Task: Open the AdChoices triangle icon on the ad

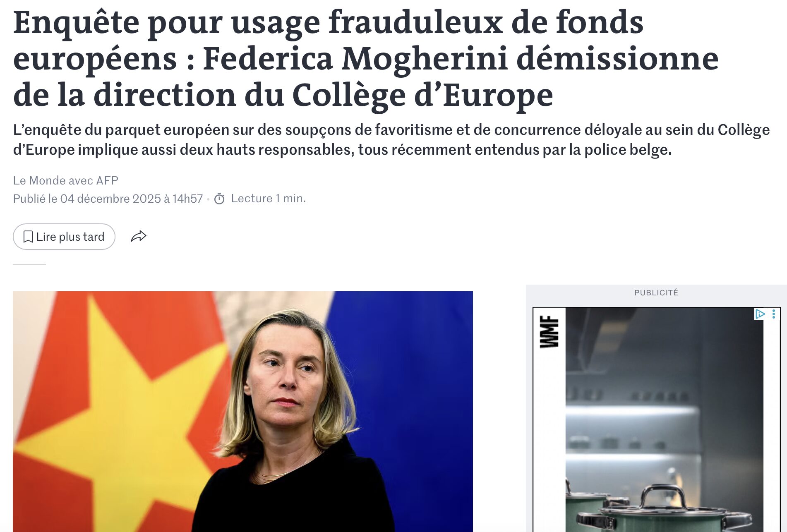Action: tap(760, 314)
